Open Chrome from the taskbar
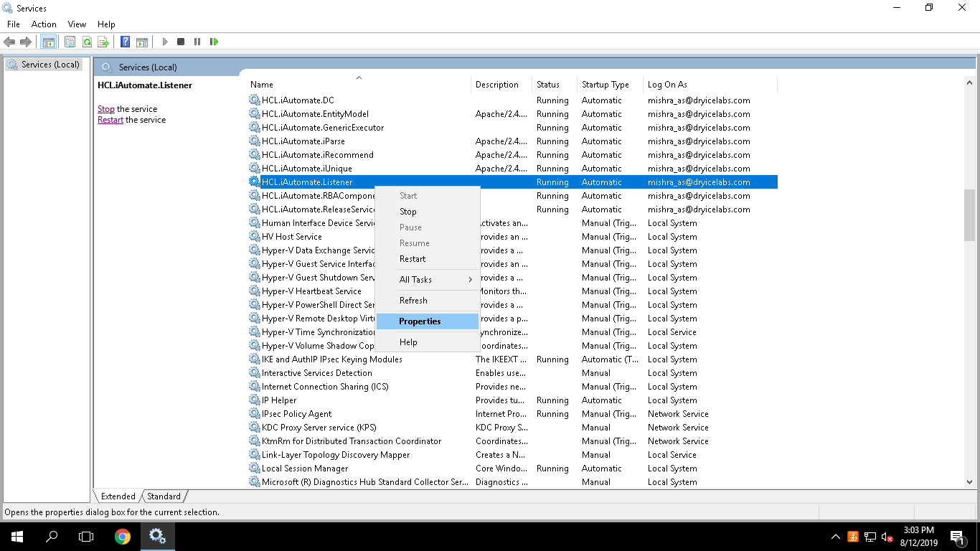This screenshot has width=980, height=551. [123, 536]
